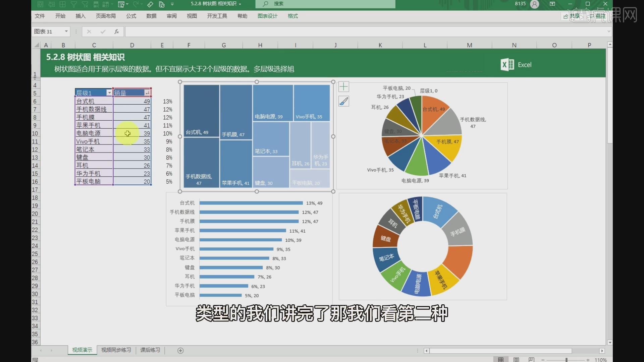
Task: Click the refresh document icon in quick access toolbar
Action: pyautogui.click(x=162, y=4)
